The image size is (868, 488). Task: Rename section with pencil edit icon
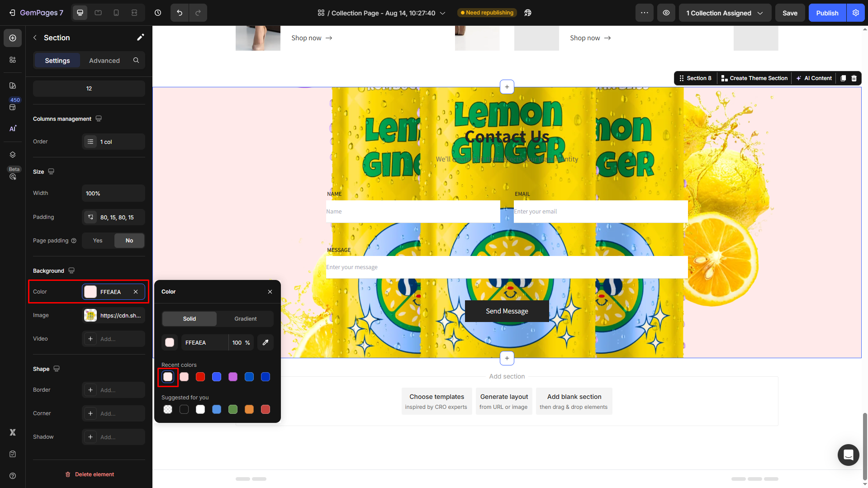tap(140, 38)
